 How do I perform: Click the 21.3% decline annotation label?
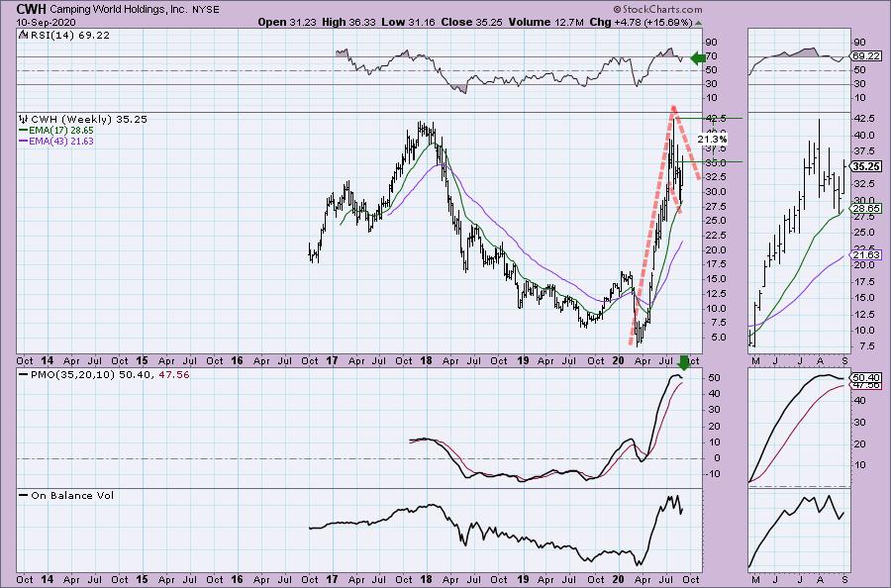pyautogui.click(x=712, y=140)
